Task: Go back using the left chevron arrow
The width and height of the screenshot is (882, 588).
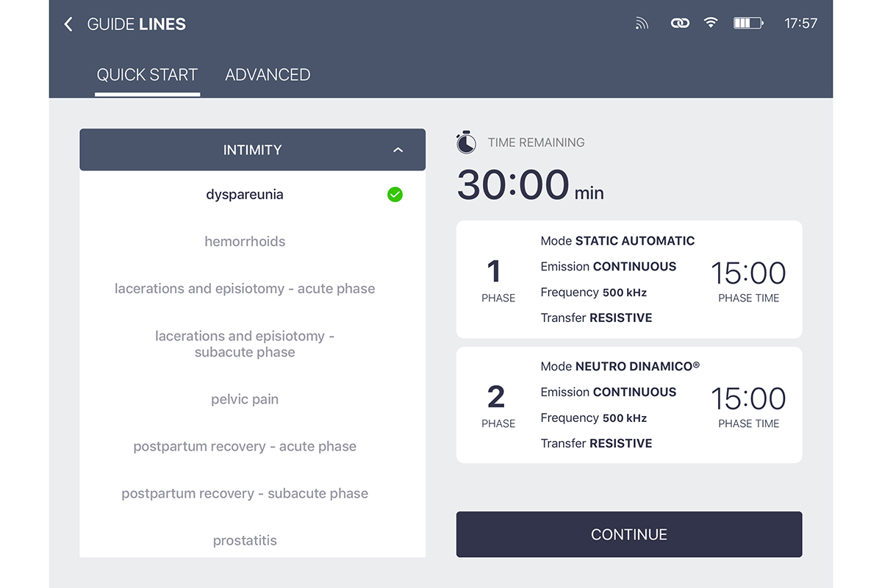Action: click(68, 24)
